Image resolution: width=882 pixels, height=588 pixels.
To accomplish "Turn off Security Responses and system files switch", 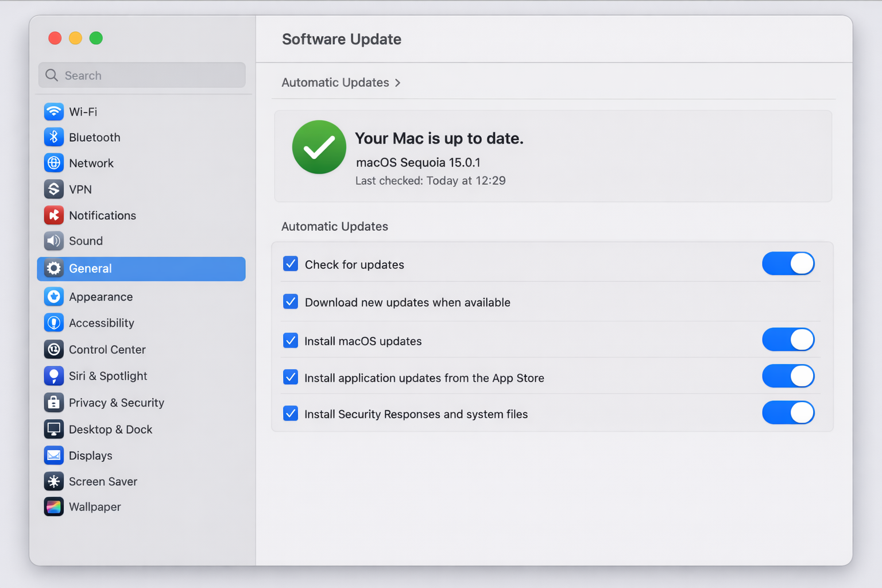I will coord(788,412).
